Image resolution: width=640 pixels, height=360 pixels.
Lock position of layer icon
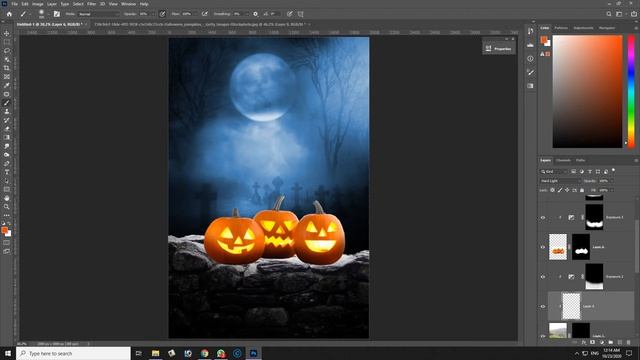(x=567, y=190)
